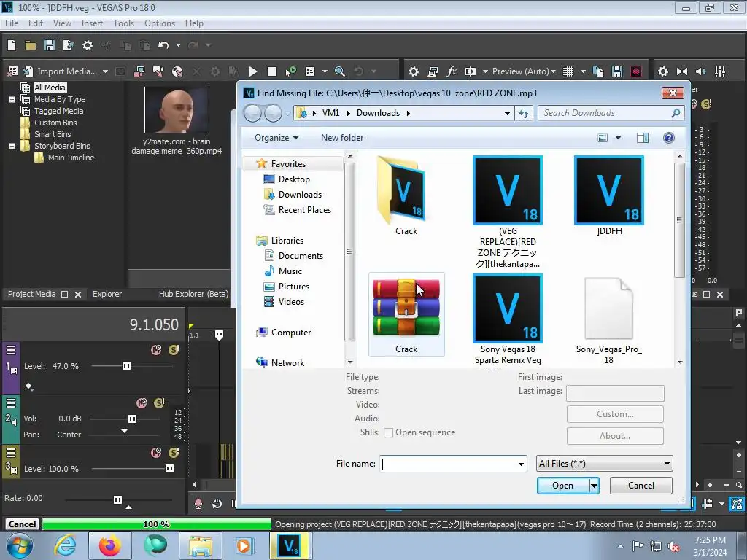Image resolution: width=747 pixels, height=560 pixels.
Task: Adjust track 2 Vol slider handle
Action: click(x=133, y=419)
